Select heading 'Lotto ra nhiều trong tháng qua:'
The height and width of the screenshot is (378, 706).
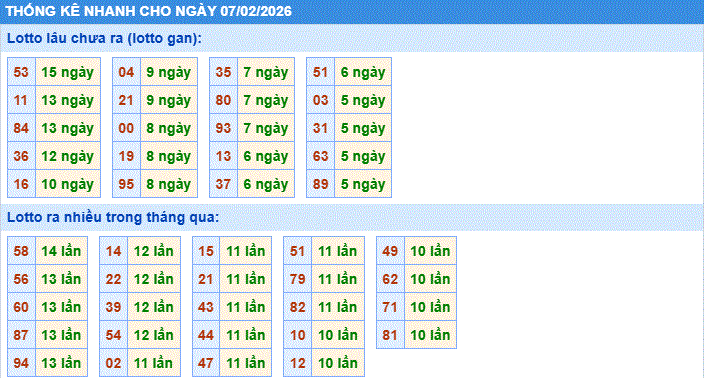pyautogui.click(x=113, y=218)
